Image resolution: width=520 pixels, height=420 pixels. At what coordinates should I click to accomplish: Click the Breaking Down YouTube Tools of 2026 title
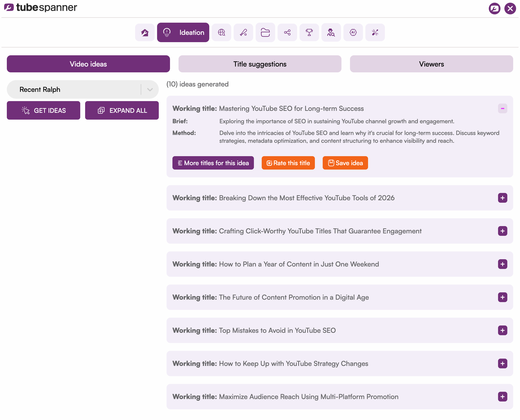[307, 198]
